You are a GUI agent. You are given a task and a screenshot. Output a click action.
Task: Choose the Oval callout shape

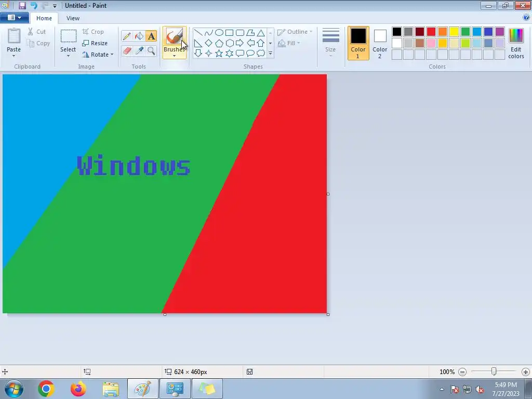tap(250, 54)
